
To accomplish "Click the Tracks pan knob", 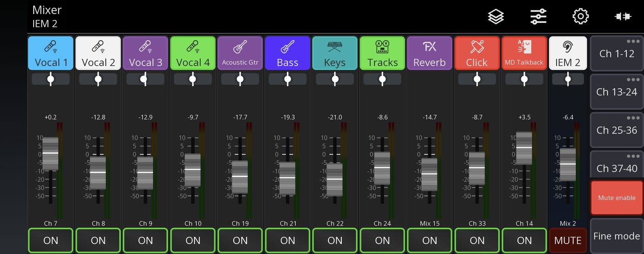I will [382, 79].
